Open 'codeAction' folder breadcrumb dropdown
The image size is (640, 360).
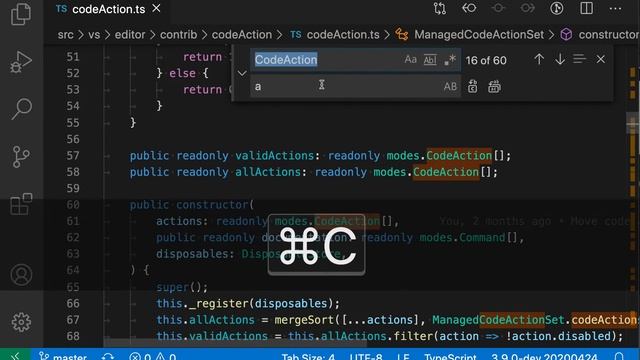coord(242,35)
